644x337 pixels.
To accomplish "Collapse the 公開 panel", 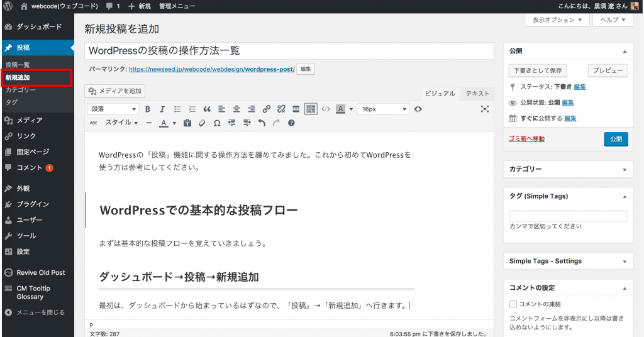I will (x=625, y=52).
